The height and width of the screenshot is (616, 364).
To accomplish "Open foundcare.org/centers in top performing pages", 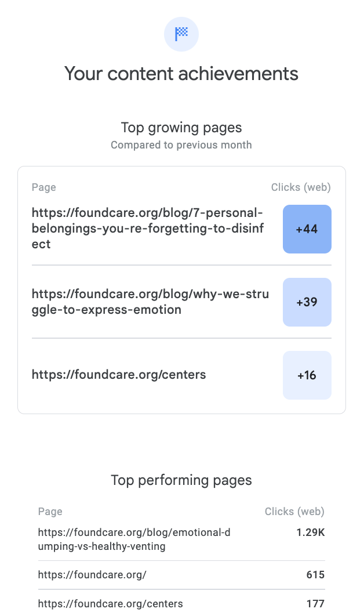I will click(x=110, y=604).
